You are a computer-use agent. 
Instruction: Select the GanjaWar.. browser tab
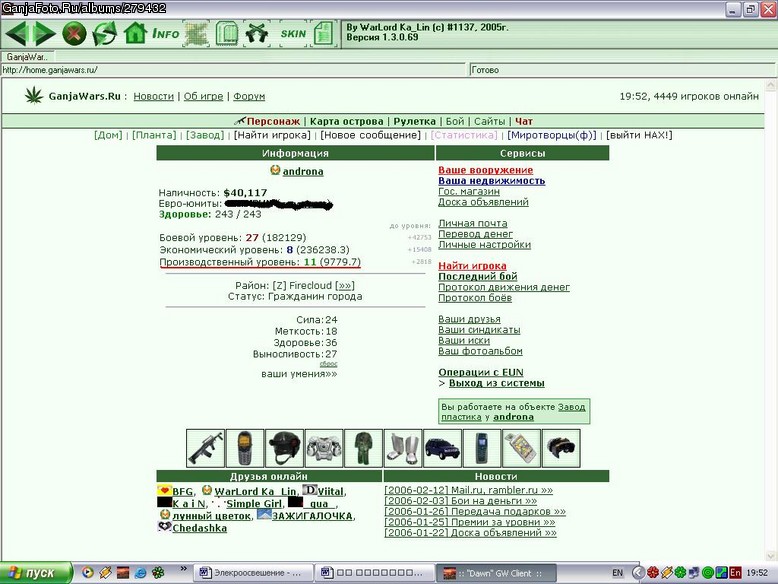27,57
